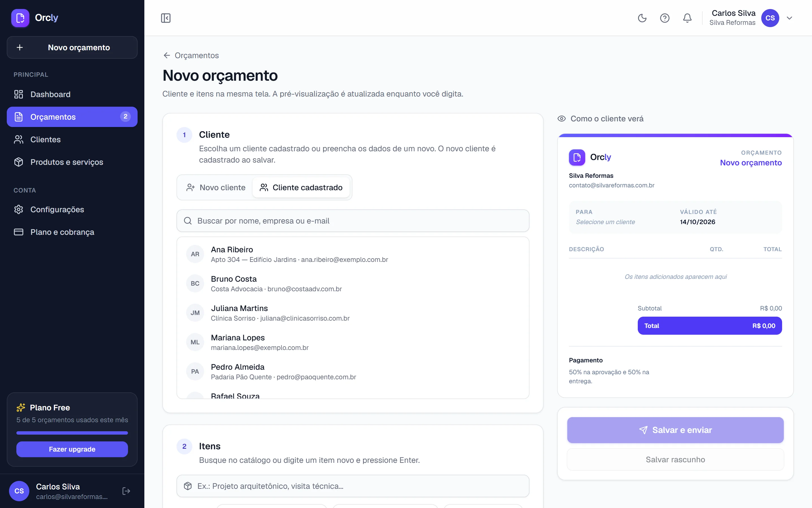The height and width of the screenshot is (508, 812).
Task: Toggle dark mode with the moon icon
Action: point(642,18)
